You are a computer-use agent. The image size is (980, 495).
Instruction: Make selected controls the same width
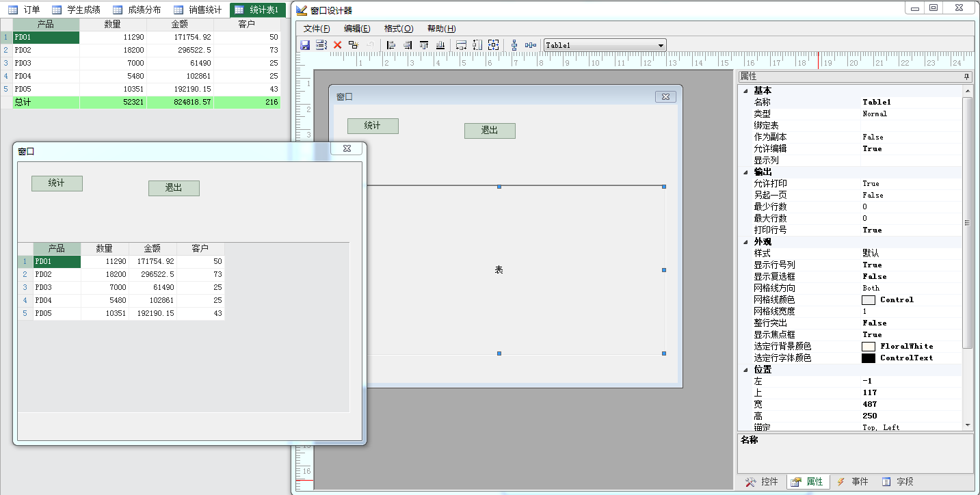pyautogui.click(x=461, y=45)
